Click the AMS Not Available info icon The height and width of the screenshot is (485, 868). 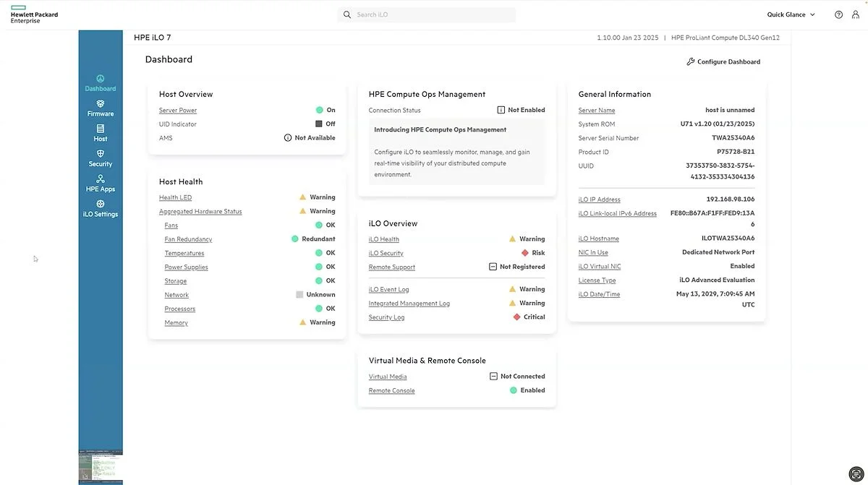[288, 137]
